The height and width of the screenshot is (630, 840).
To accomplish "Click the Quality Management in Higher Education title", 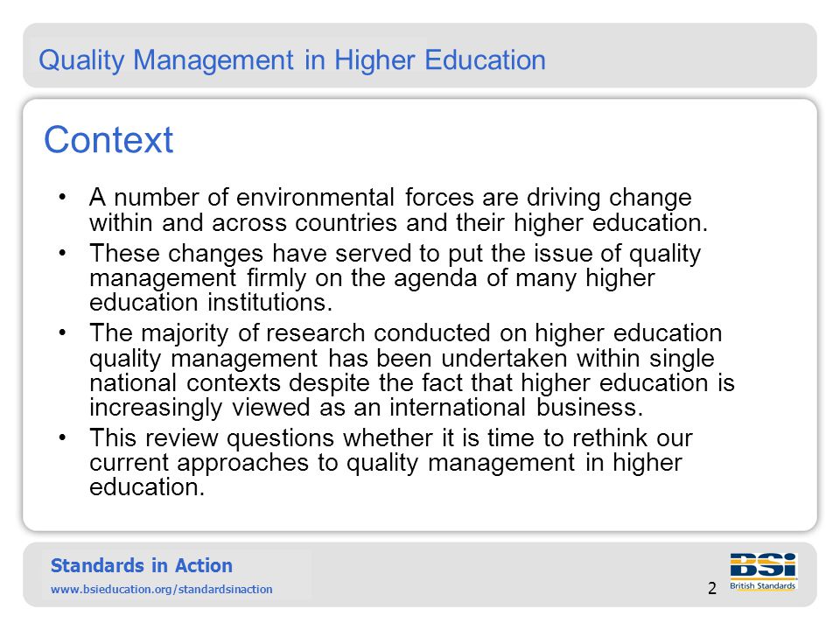I will coord(292,60).
